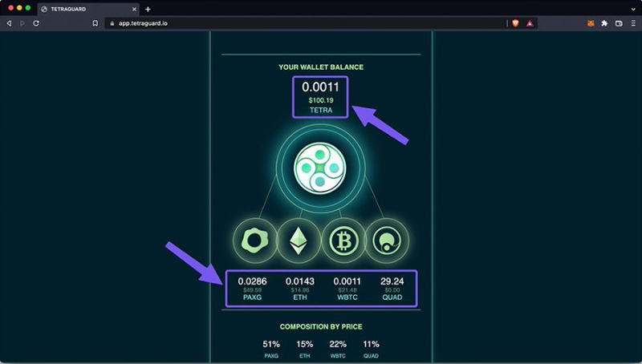
Task: Click the Ethereum diamond token icon
Action: point(299,241)
